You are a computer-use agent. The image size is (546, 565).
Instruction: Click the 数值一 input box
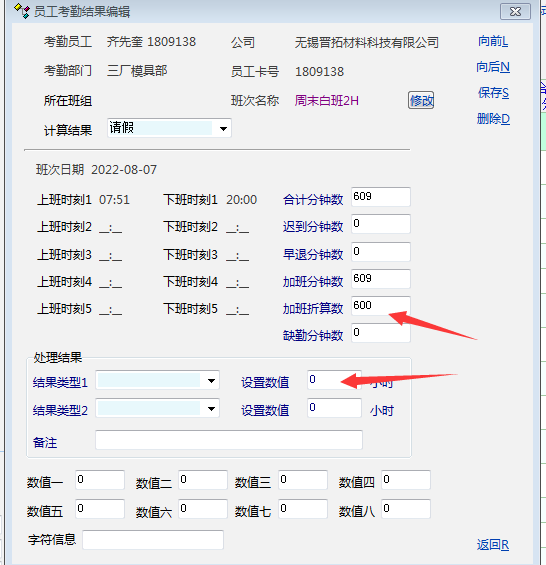100,480
